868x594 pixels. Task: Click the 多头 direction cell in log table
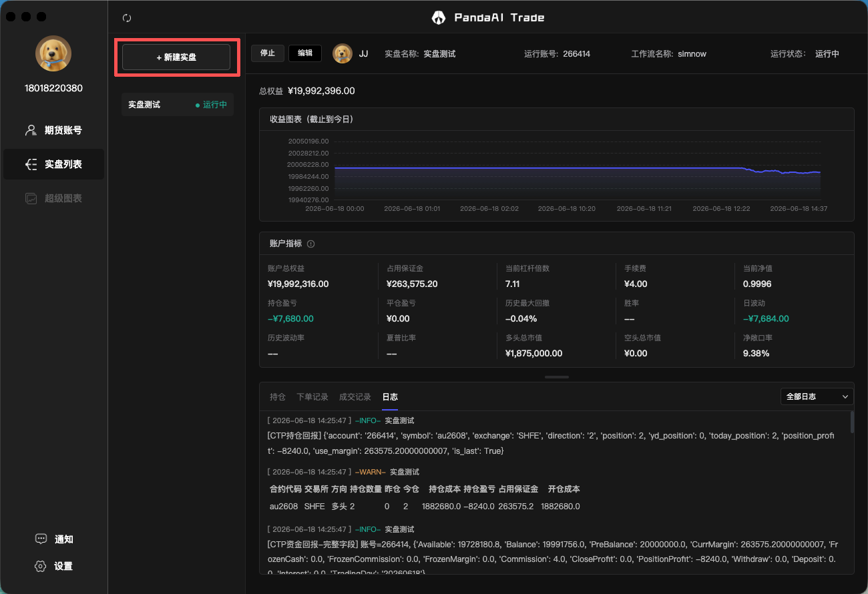pyautogui.click(x=339, y=507)
